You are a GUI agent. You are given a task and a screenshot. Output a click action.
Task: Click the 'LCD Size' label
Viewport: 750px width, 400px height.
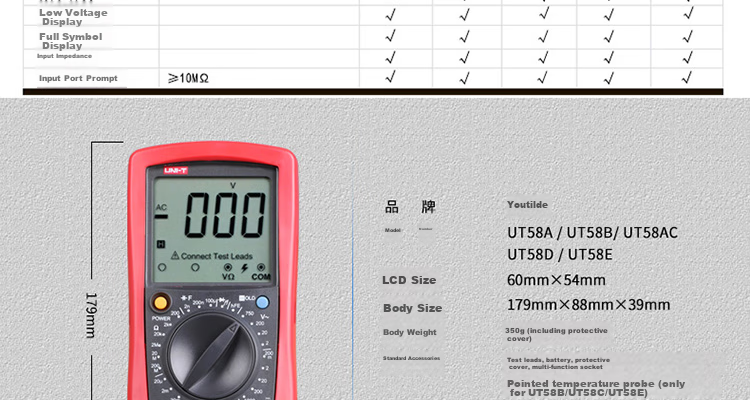pos(409,280)
